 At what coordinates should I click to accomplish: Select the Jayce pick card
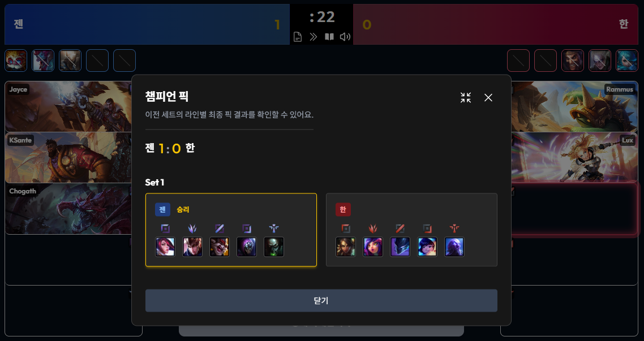tap(68, 106)
